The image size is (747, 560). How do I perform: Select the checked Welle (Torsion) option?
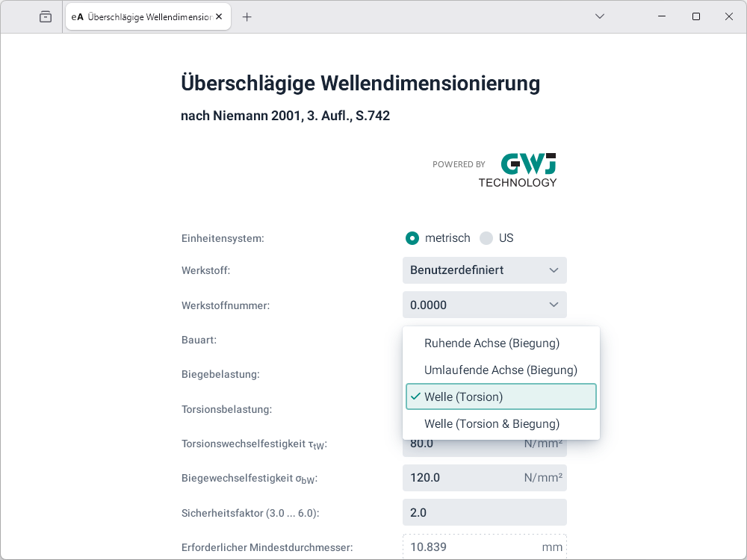tap(500, 397)
